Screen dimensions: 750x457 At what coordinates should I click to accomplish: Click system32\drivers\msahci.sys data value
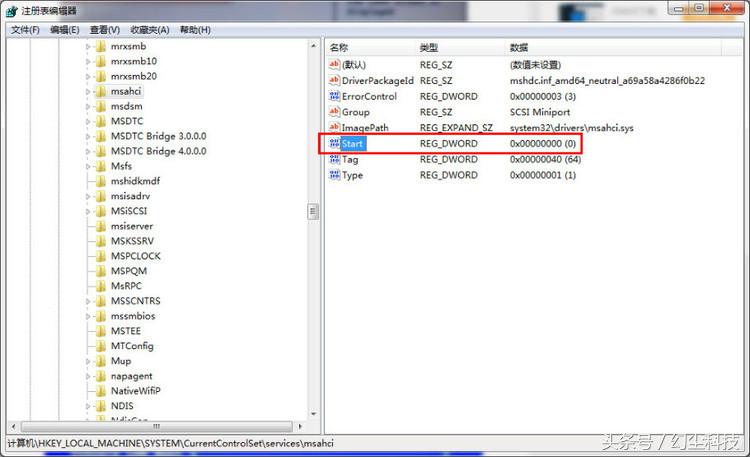click(x=571, y=128)
